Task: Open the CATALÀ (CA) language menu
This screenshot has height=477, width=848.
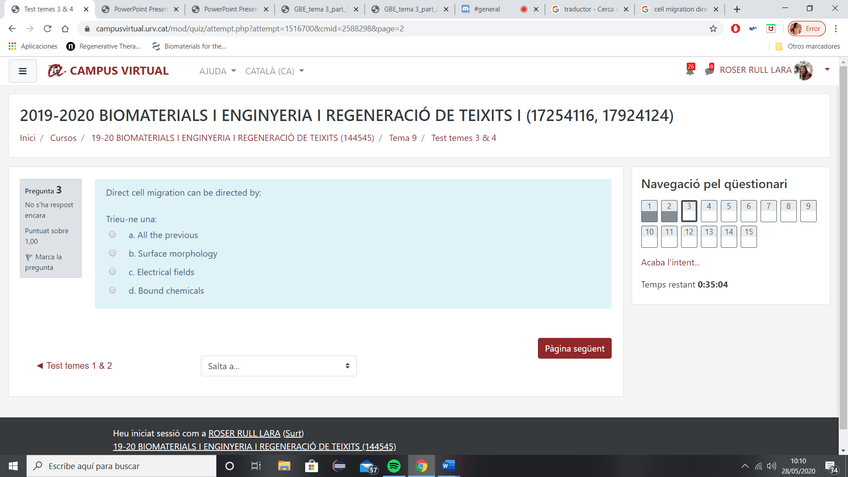Action: 274,71
